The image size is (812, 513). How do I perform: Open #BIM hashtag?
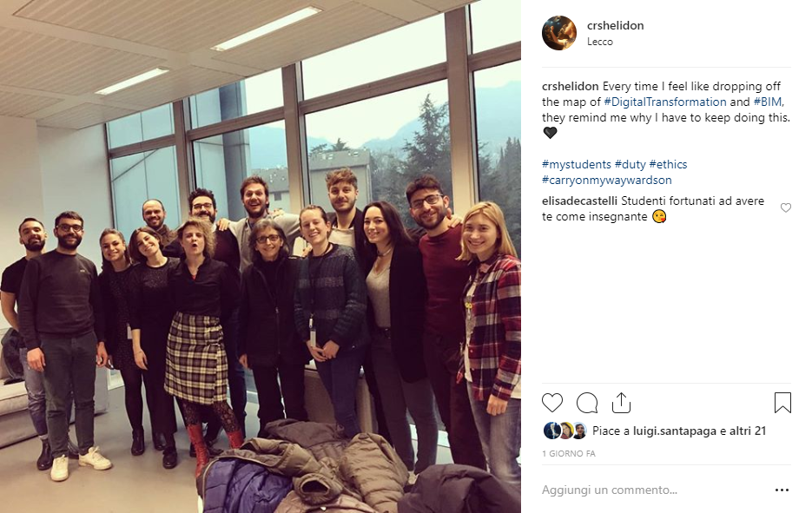(x=769, y=102)
